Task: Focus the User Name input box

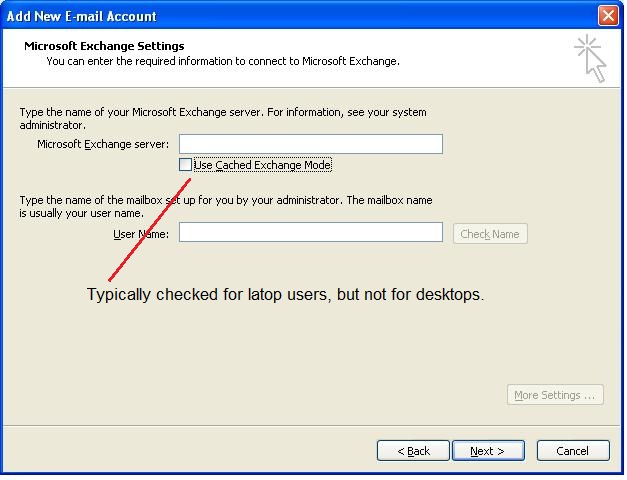Action: click(x=310, y=233)
